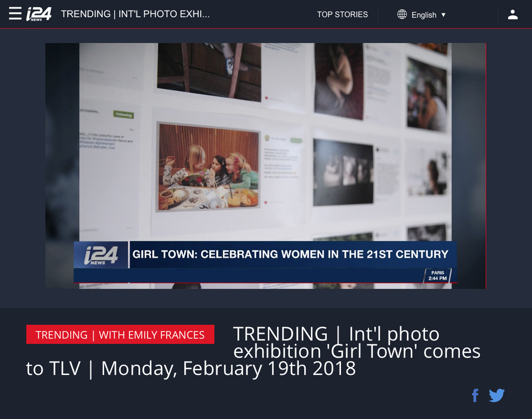Share the story on Facebook

pyautogui.click(x=475, y=395)
